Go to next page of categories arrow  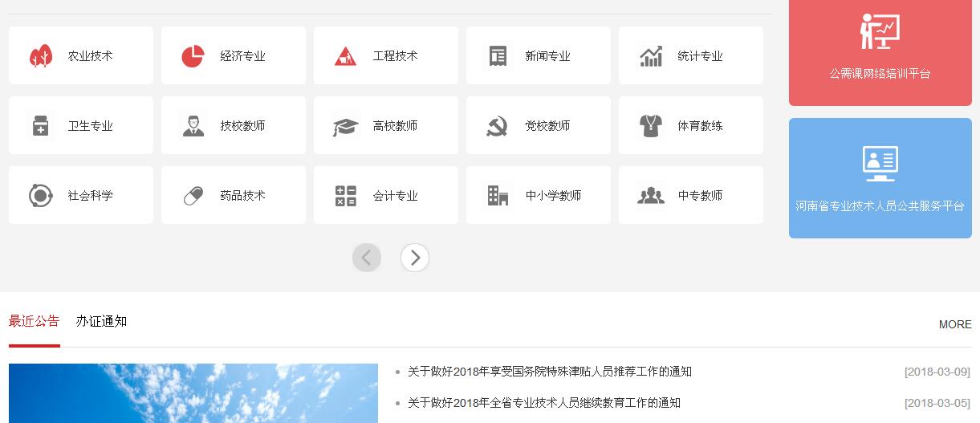tap(415, 258)
